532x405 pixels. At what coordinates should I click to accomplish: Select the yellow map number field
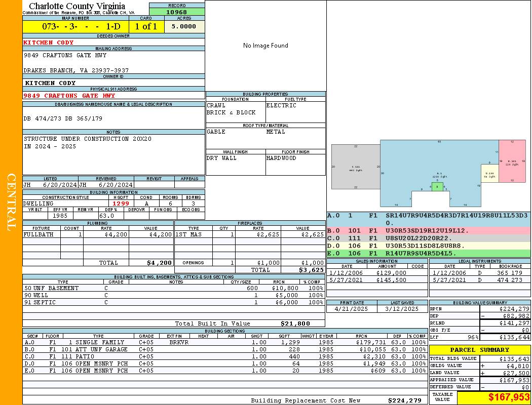tap(75, 26)
